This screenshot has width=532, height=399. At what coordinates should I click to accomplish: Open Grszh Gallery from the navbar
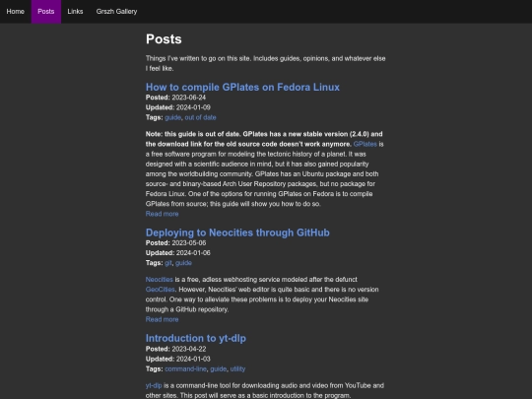point(116,12)
